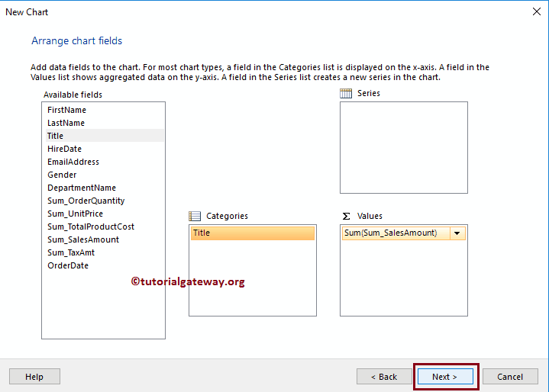
Task: Click the Sigma Values icon
Action: (x=346, y=217)
